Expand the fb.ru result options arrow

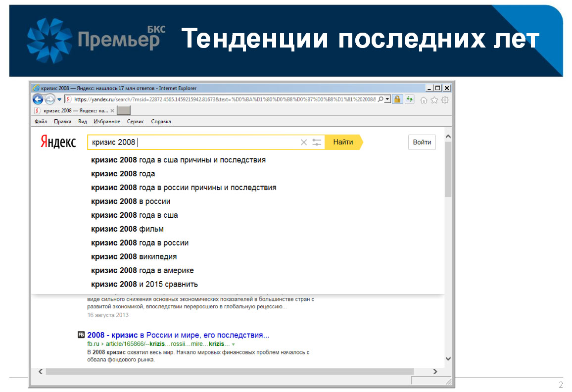click(234, 344)
